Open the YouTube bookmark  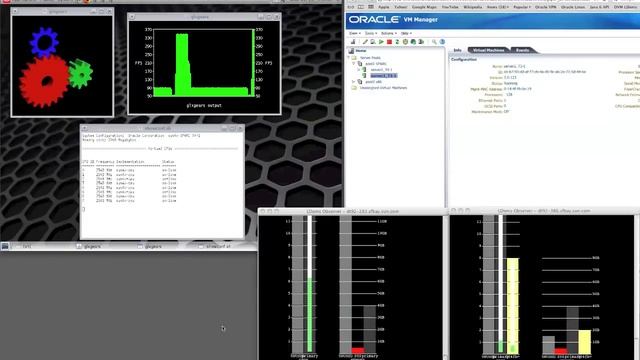(x=450, y=7)
